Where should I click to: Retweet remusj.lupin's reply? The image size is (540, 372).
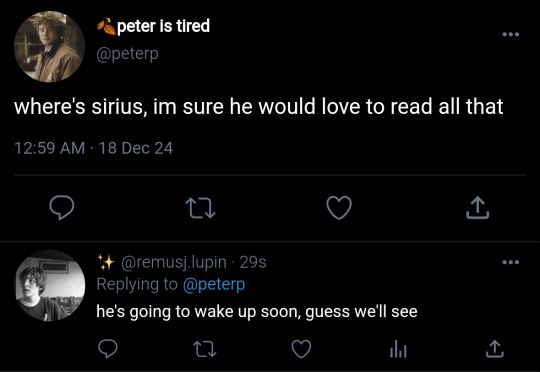point(205,349)
